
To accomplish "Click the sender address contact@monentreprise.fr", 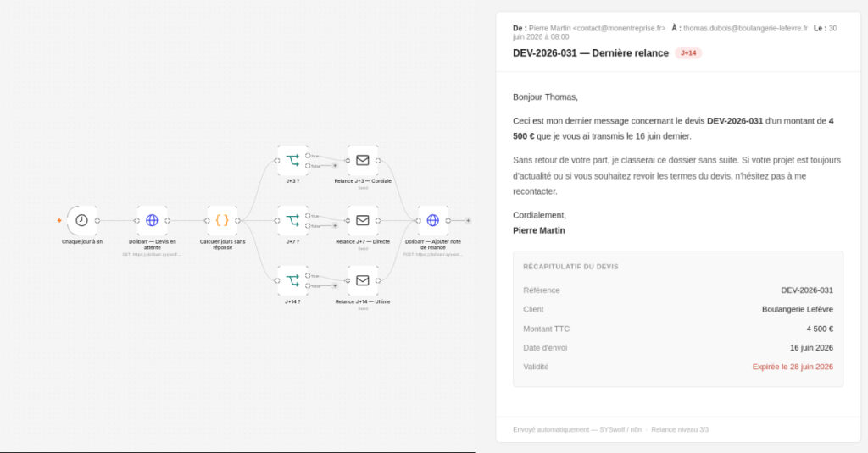I will (x=619, y=28).
